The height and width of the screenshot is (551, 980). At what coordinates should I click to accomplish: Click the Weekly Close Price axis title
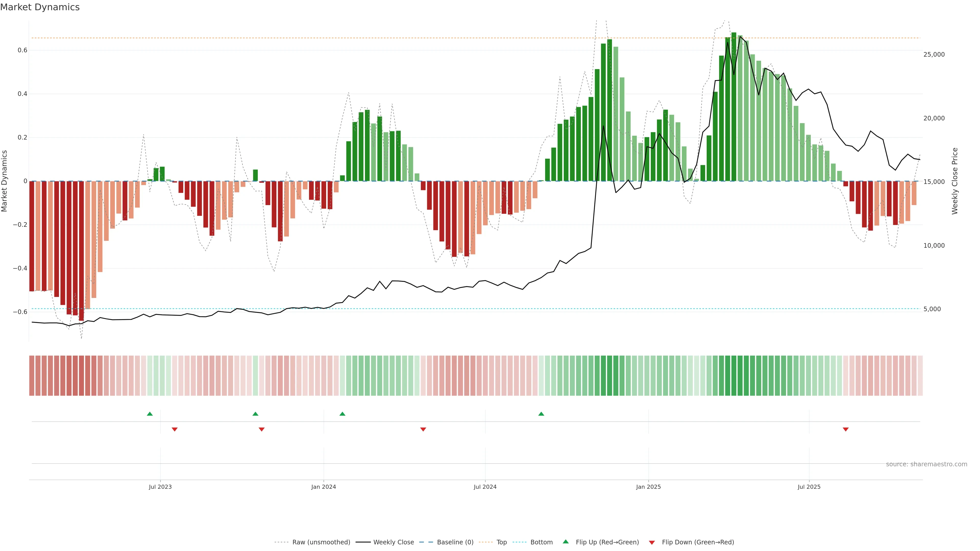click(954, 181)
